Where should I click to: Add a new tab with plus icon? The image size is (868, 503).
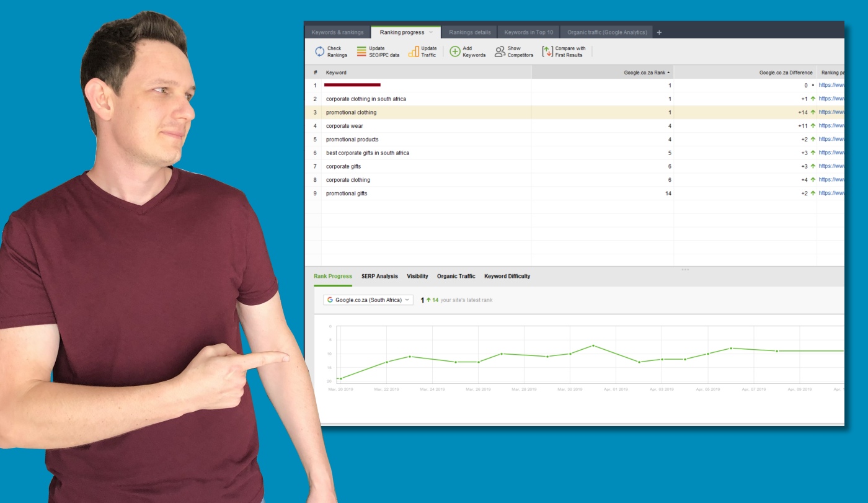click(x=659, y=33)
